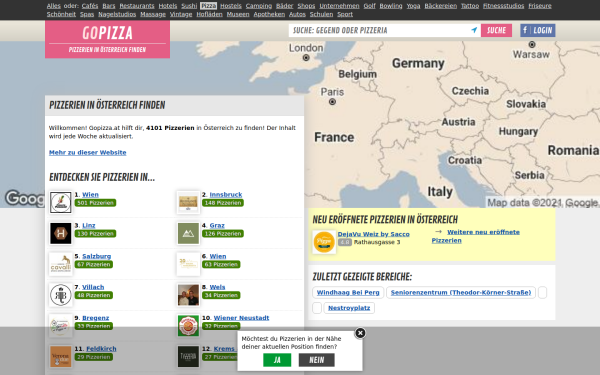Open the Graz thumbnail with the mountain icon
The height and width of the screenshot is (375, 600).
[188, 233]
